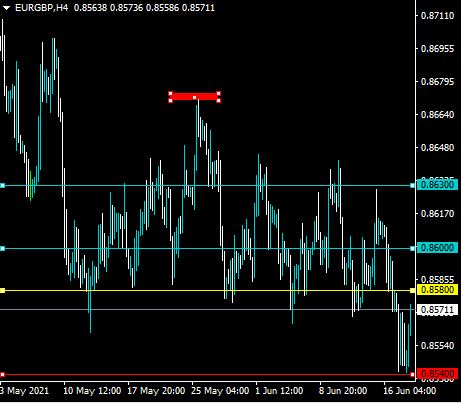The height and width of the screenshot is (403, 461).
Task: Select the cyan 0.86300 line's left anchor
Action: point(2,185)
